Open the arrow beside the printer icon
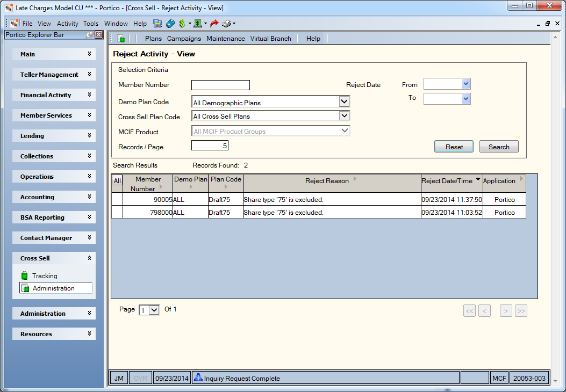The width and height of the screenshot is (566, 392). 234,24
